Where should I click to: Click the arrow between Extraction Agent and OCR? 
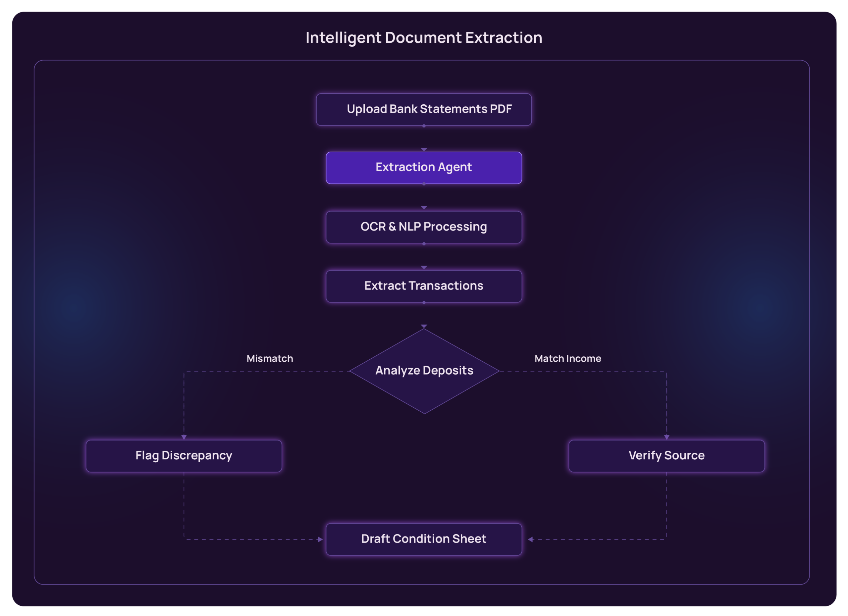click(x=424, y=197)
